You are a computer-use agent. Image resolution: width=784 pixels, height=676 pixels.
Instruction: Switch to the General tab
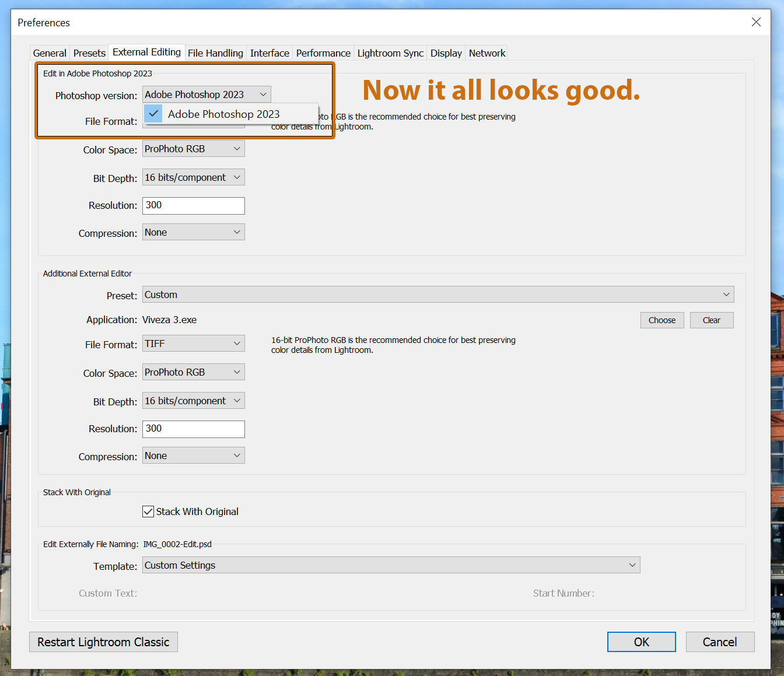50,53
